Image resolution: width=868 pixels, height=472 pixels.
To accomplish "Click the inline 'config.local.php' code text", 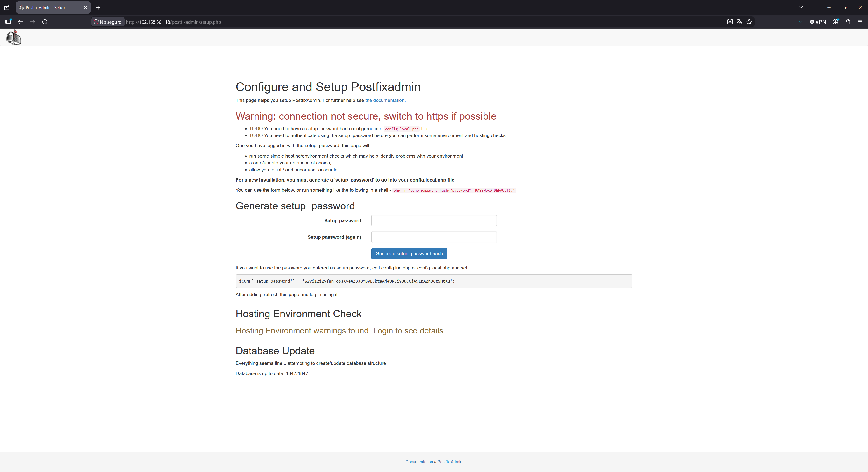I will point(402,129).
